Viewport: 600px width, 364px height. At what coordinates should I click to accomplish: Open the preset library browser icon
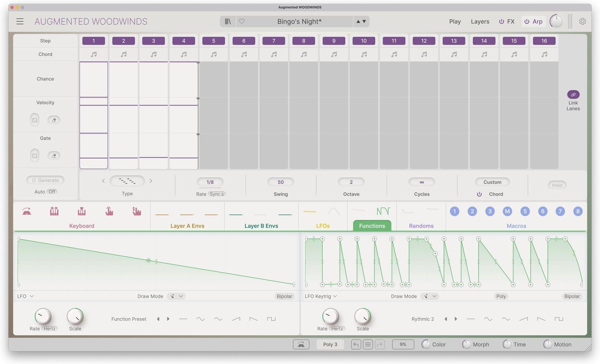(x=228, y=21)
